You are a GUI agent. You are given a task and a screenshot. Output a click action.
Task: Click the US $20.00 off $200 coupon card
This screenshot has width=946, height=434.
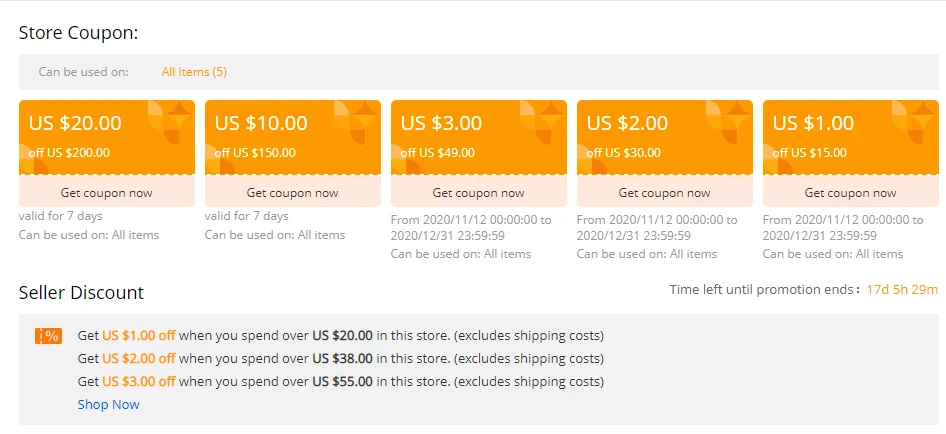tap(107, 137)
